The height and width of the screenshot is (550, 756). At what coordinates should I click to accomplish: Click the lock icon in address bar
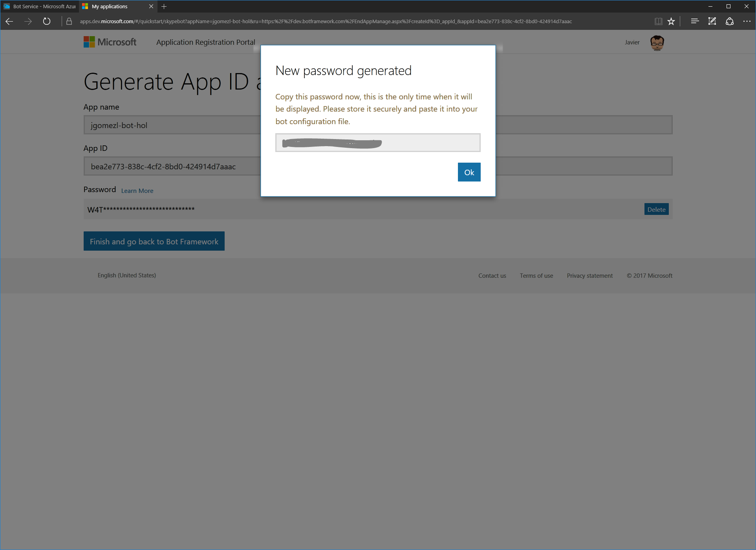(x=69, y=21)
